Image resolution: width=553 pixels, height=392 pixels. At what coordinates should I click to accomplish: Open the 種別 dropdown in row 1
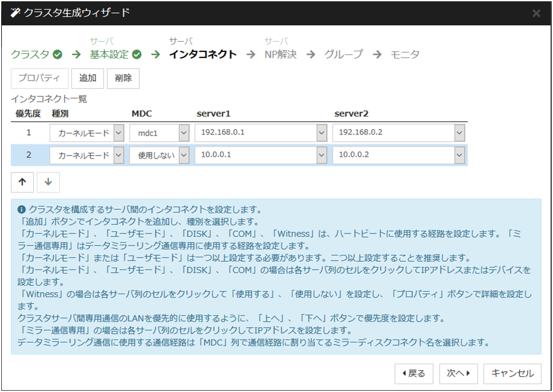tap(118, 133)
